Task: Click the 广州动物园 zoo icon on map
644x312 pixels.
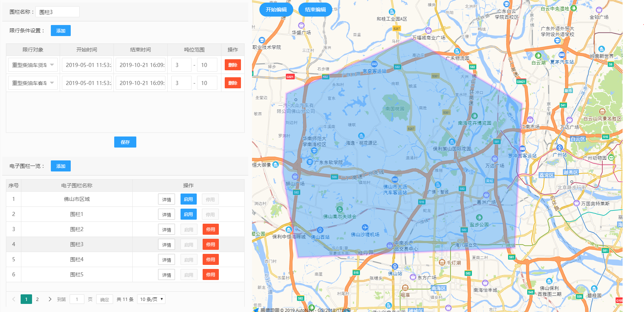Action: pos(611,157)
